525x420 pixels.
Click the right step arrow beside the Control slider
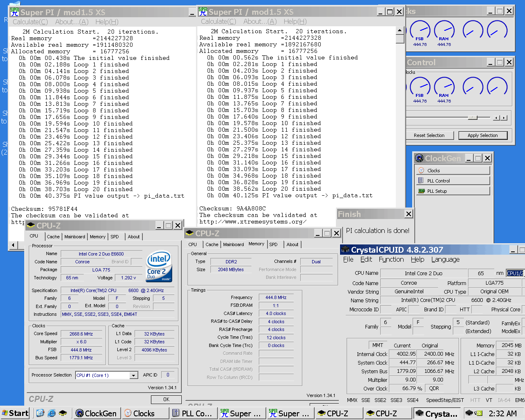click(504, 118)
